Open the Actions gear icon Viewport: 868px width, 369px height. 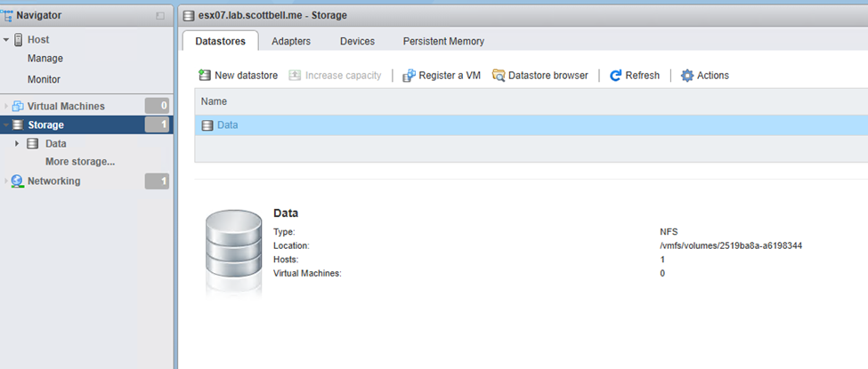point(687,76)
